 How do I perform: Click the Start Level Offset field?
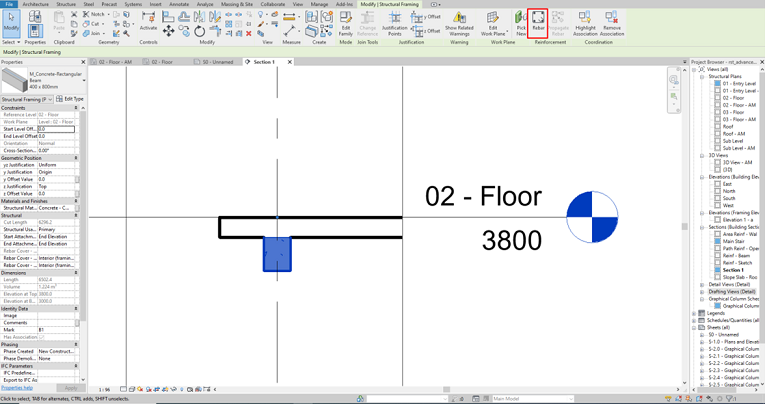(x=56, y=129)
